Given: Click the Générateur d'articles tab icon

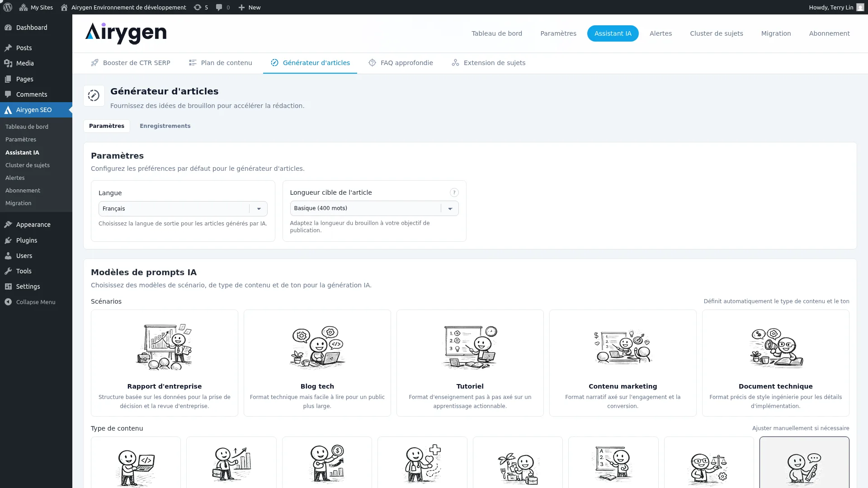Looking at the screenshot, I should tap(274, 63).
